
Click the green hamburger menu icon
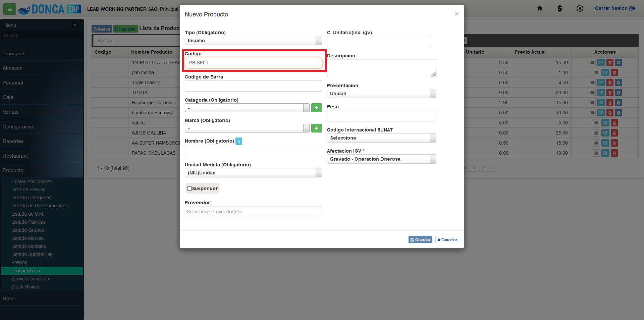coord(9,9)
